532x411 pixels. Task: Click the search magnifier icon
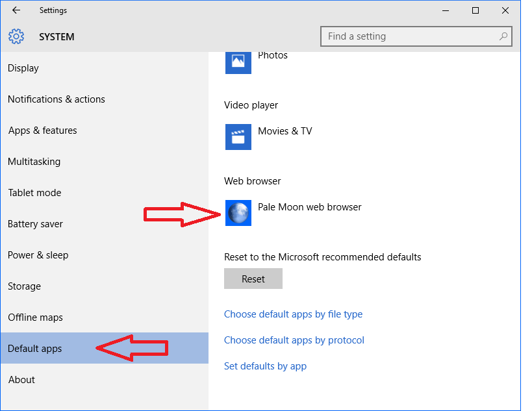coord(503,36)
